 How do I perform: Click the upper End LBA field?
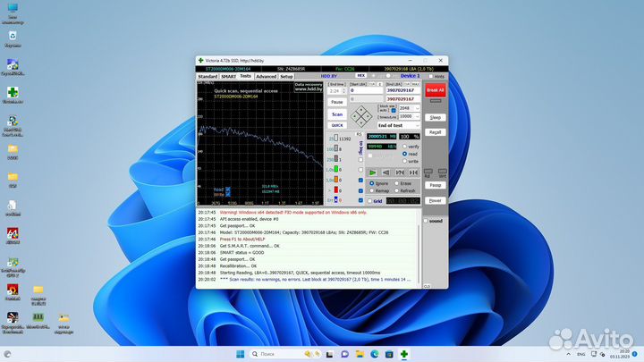402,90
